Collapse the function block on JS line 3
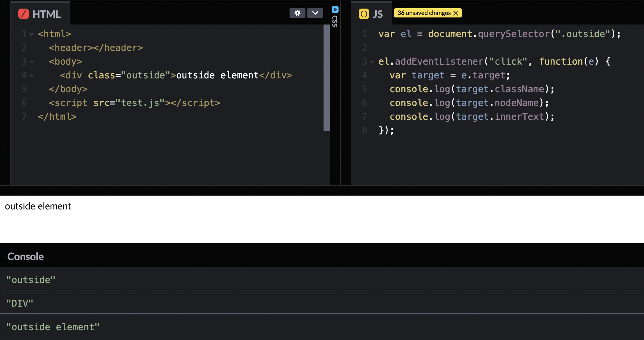 coord(372,62)
